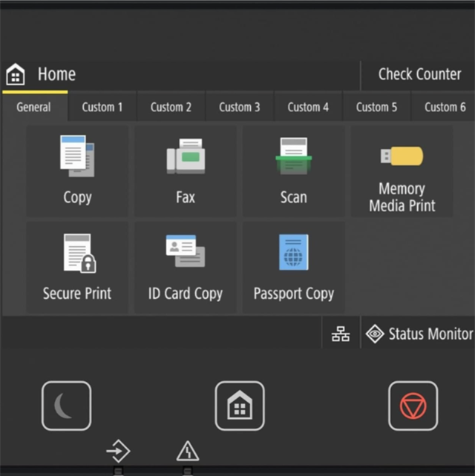The width and height of the screenshot is (475, 476).
Task: Tap the network connection icon
Action: point(341,334)
